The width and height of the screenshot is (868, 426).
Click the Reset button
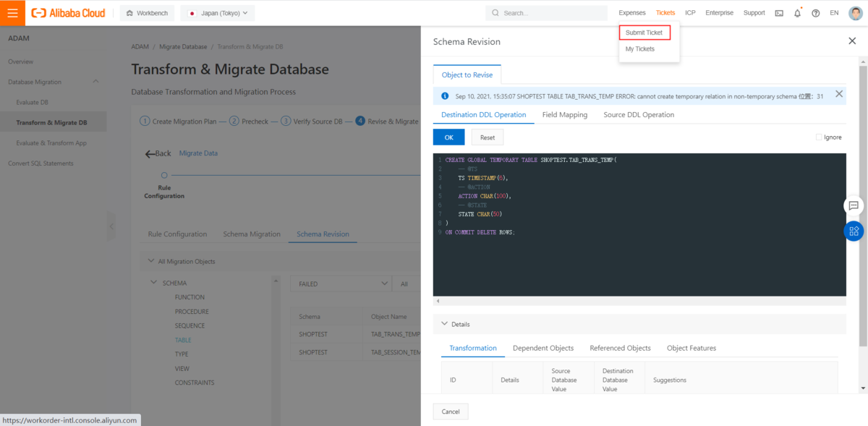pyautogui.click(x=488, y=137)
